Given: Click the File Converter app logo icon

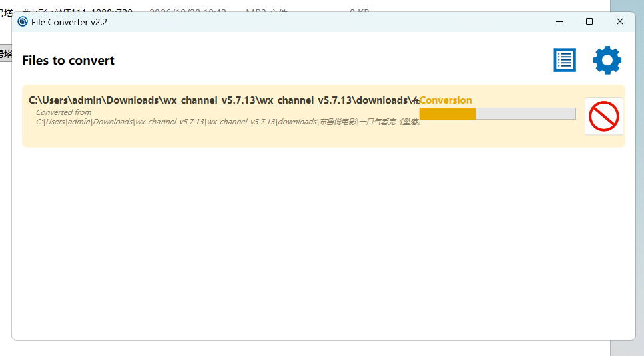Looking at the screenshot, I should pyautogui.click(x=23, y=22).
